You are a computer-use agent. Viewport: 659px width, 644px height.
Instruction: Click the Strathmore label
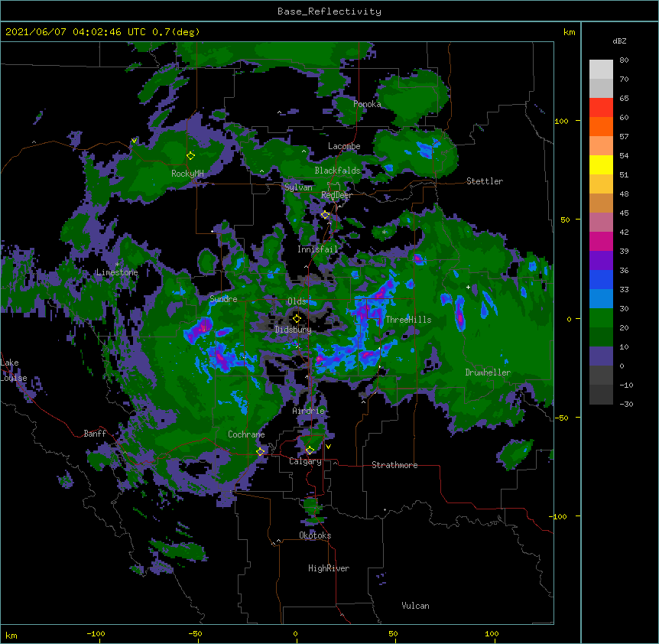(394, 465)
